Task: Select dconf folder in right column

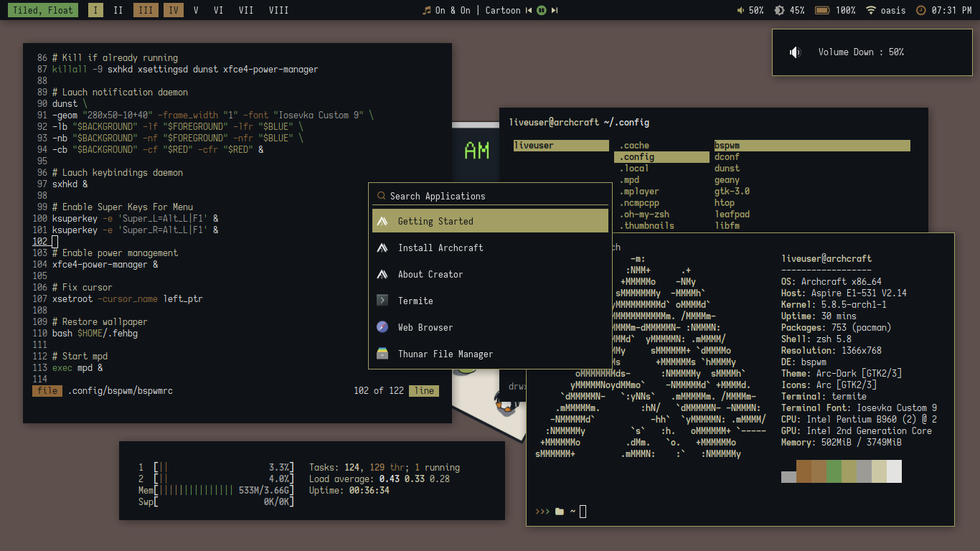Action: pyautogui.click(x=727, y=157)
